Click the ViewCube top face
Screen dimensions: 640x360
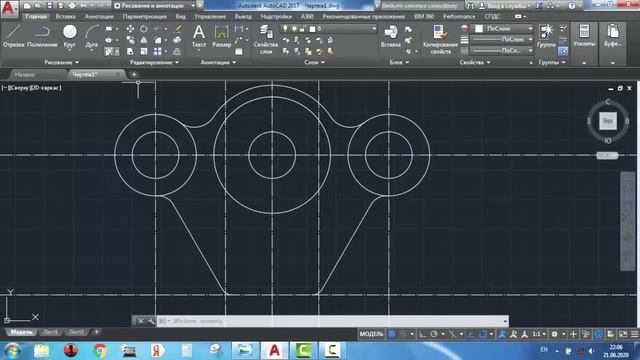point(608,121)
